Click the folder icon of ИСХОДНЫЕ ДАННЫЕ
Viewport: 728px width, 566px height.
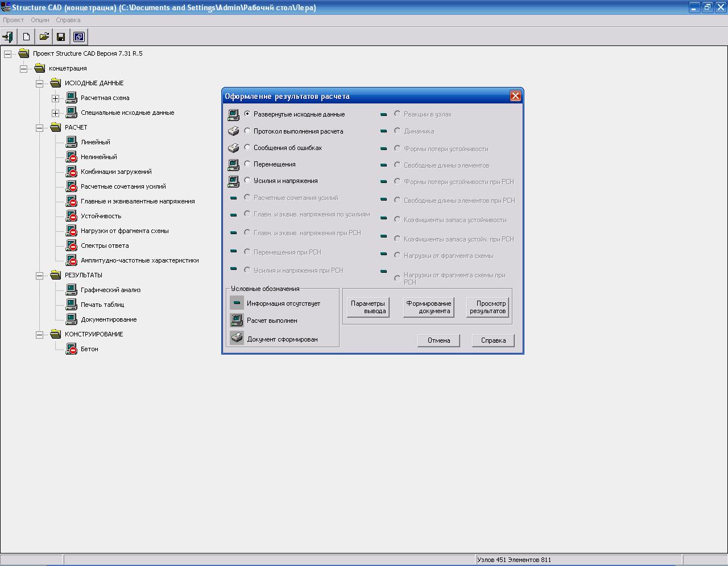click(55, 83)
